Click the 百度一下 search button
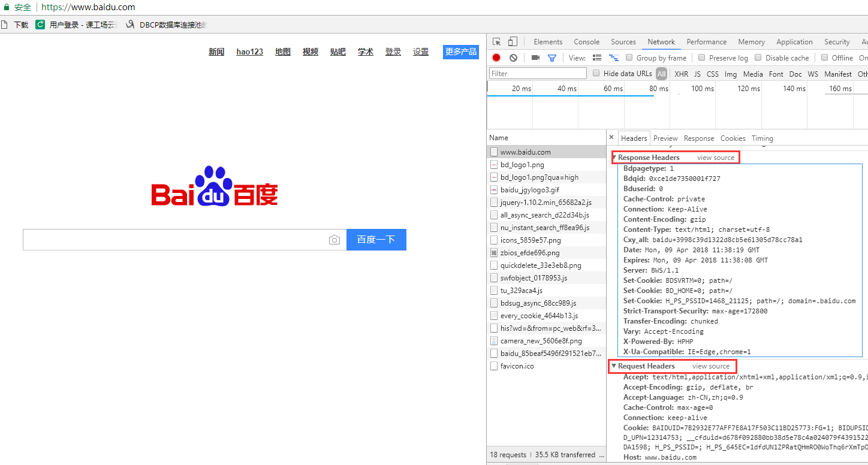 point(376,240)
